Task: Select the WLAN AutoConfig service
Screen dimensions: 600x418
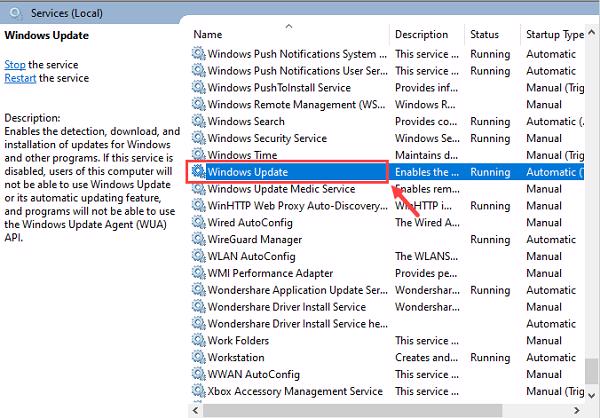Action: [251, 256]
